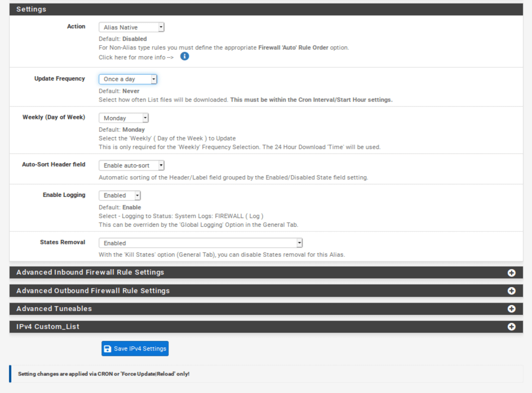Click the 'Default: Disabled' text
532x393 pixels.
123,39
